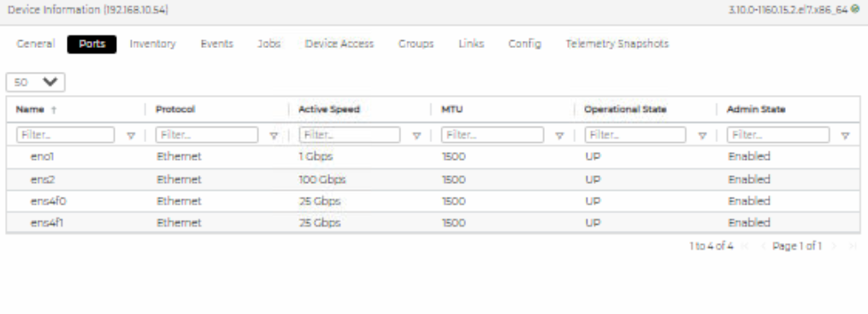Open the Operational State filter icon
The height and width of the screenshot is (314, 868).
(702, 136)
